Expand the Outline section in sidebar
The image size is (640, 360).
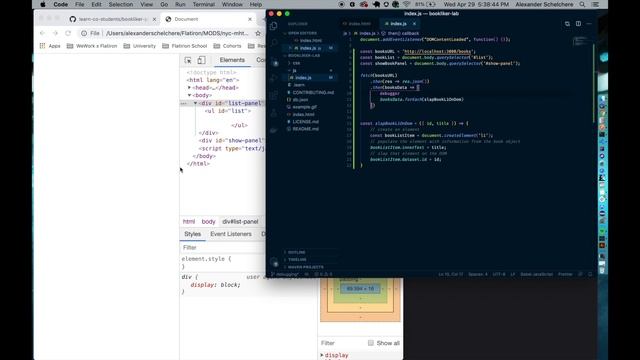(x=296, y=252)
